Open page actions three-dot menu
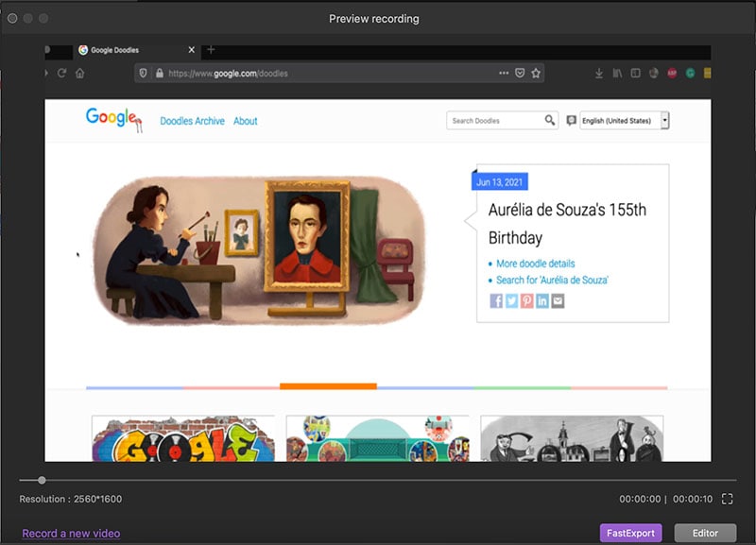 [x=504, y=73]
